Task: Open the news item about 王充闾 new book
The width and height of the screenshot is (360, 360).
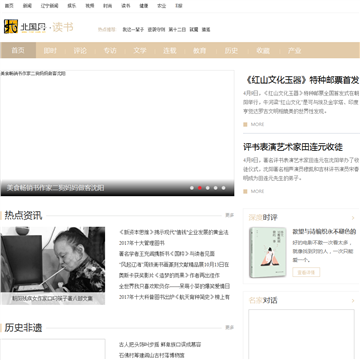Action: click(x=167, y=254)
